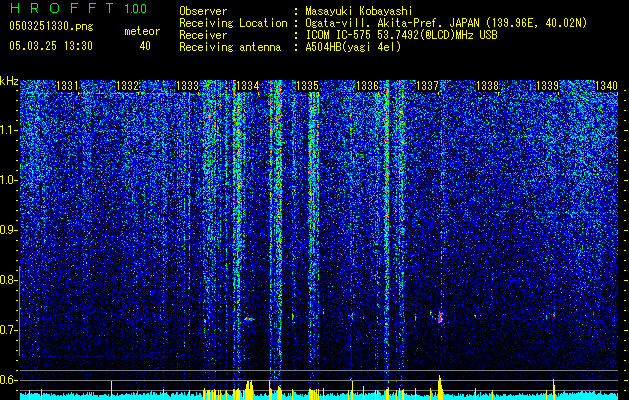Click the date stamp 05.03.25 13:30
The width and height of the screenshot is (629, 400).
tap(51, 46)
